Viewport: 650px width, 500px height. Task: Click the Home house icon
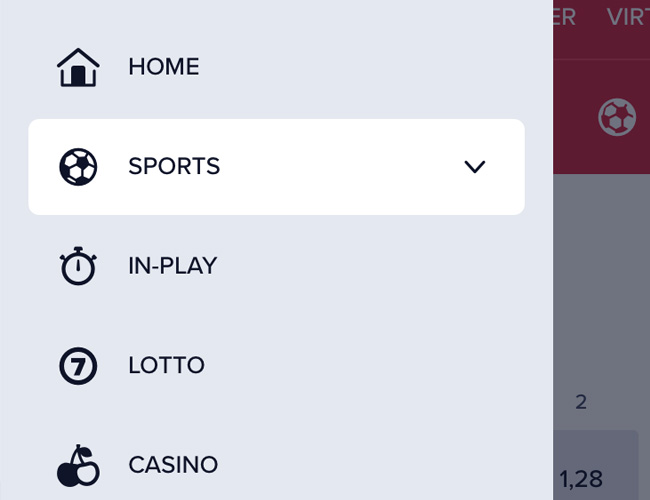pyautogui.click(x=78, y=67)
